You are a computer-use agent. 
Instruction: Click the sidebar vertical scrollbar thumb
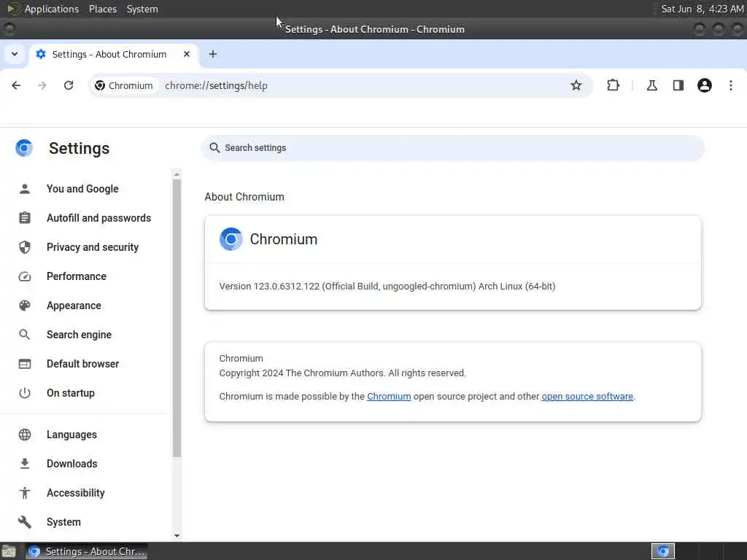pyautogui.click(x=177, y=318)
